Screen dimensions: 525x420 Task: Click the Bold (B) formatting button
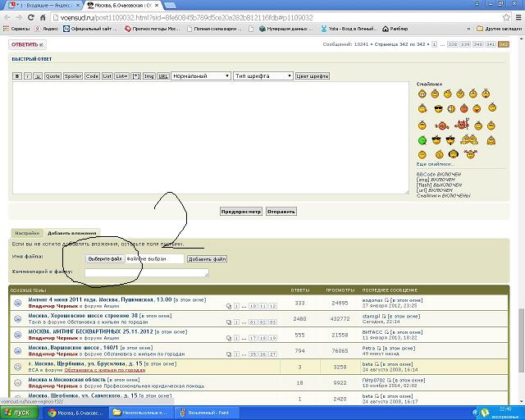(x=16, y=75)
